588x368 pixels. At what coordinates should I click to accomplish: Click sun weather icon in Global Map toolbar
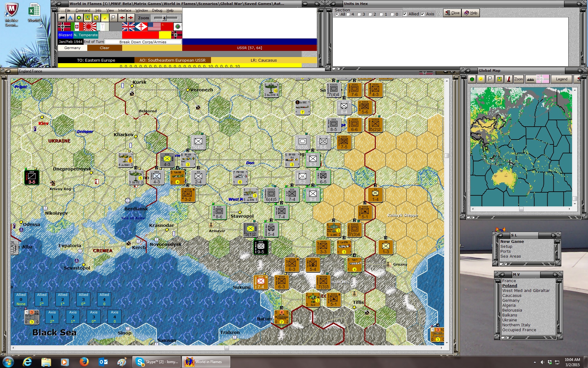point(481,79)
